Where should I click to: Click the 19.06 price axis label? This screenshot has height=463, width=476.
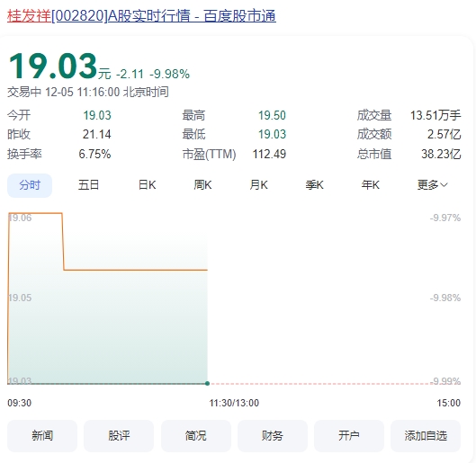pos(20,218)
